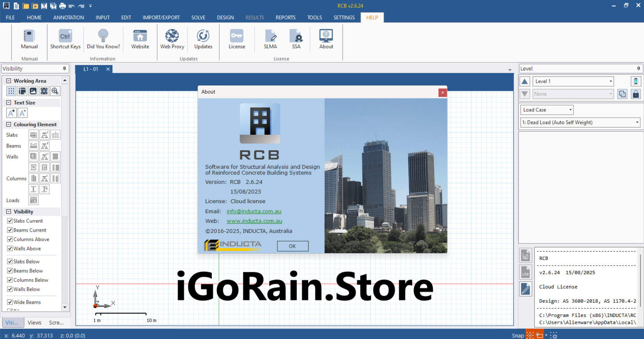Disable Walls Below visibility
The width and height of the screenshot is (644, 339).
click(x=10, y=289)
